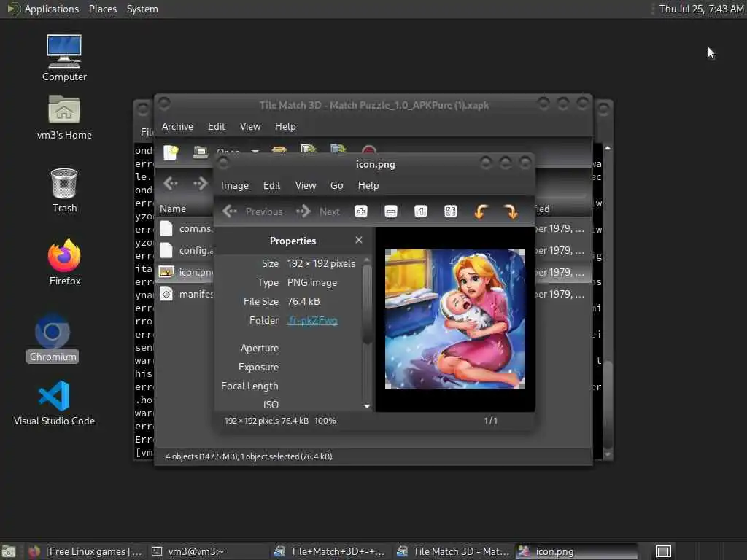Click the 76.4 kB file size value
This screenshot has width=747, height=560.
[x=303, y=301]
